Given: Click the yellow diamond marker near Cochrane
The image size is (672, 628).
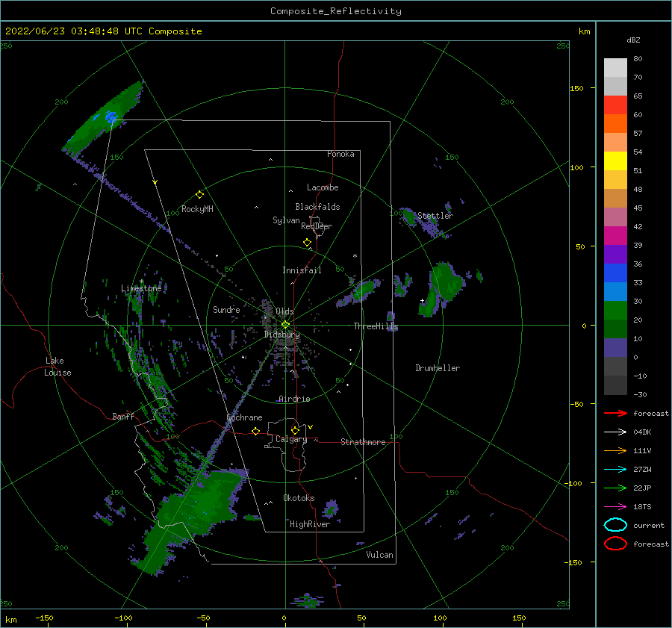Looking at the screenshot, I should [x=255, y=432].
